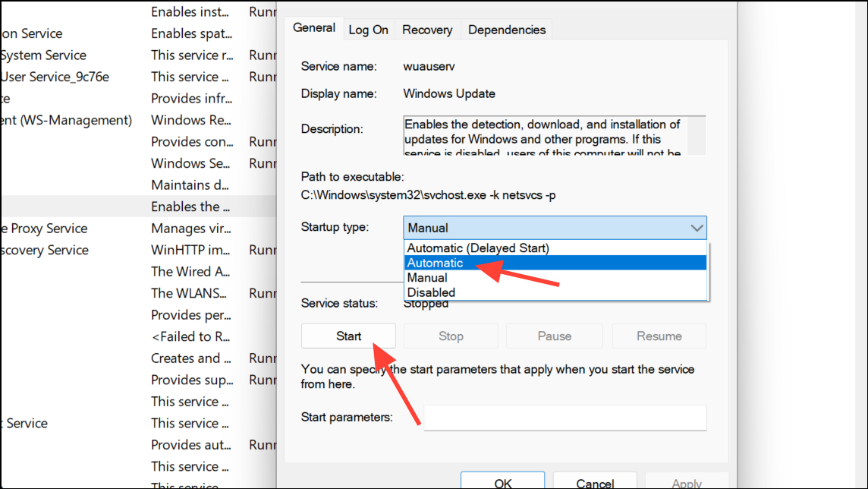868x489 pixels.
Task: Expand the Startup type combo box arrow
Action: 697,228
